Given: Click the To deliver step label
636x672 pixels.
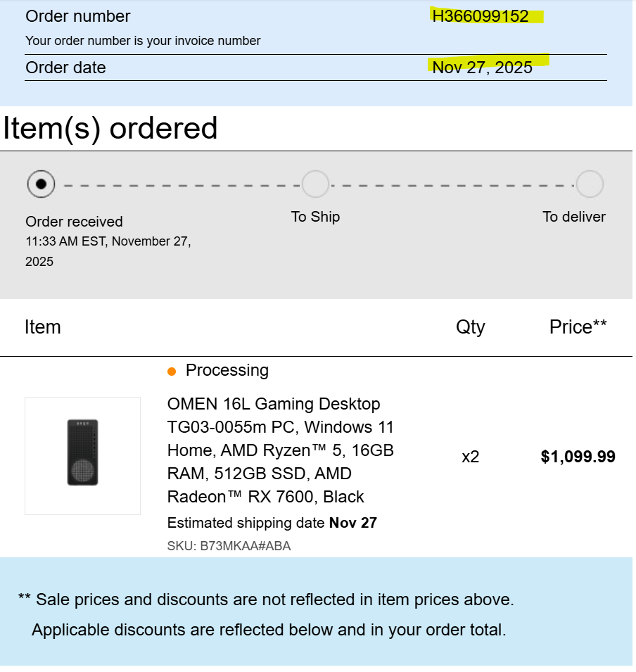Looking at the screenshot, I should click(x=573, y=217).
